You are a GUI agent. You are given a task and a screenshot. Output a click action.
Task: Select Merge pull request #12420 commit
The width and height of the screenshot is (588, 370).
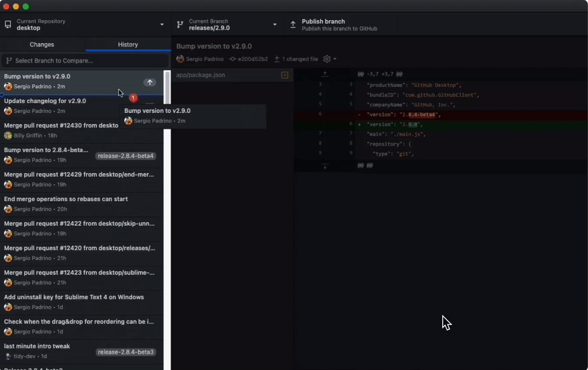click(x=82, y=253)
